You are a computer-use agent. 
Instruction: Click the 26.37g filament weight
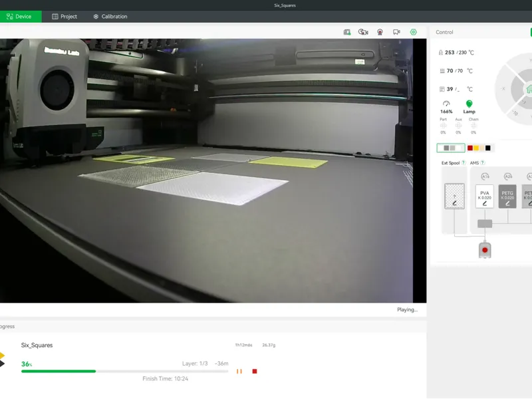point(269,345)
